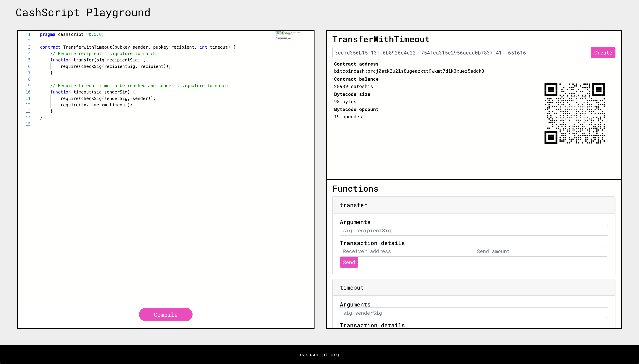The height and width of the screenshot is (364, 639).
Task: Click the CashScript Playground title
Action: (83, 12)
